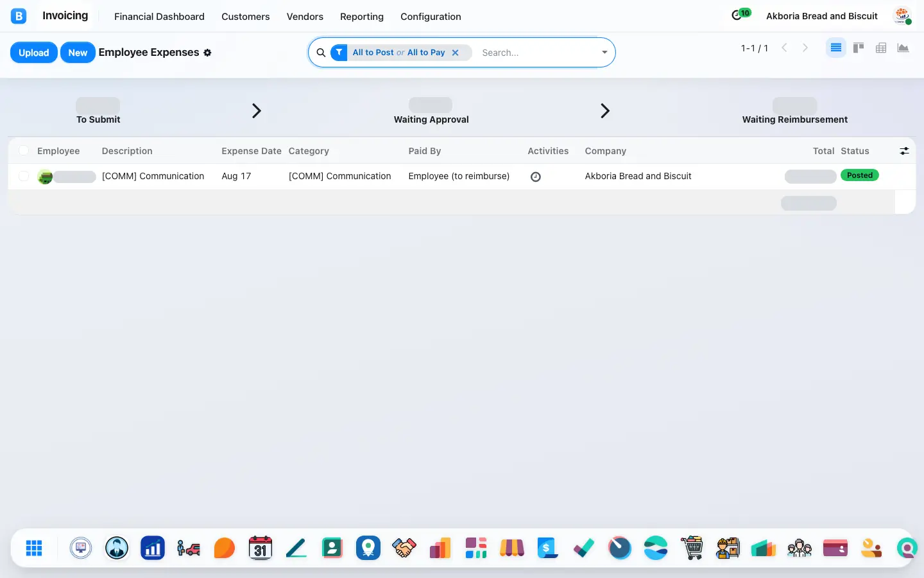Click the filter funnel icon in the search bar
The image size is (924, 578).
coord(339,53)
